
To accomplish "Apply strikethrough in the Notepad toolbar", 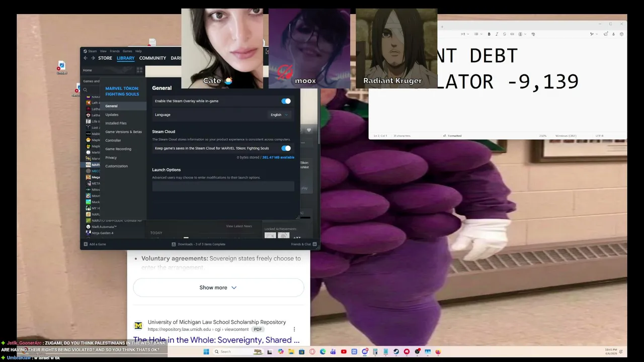I will coord(505,34).
